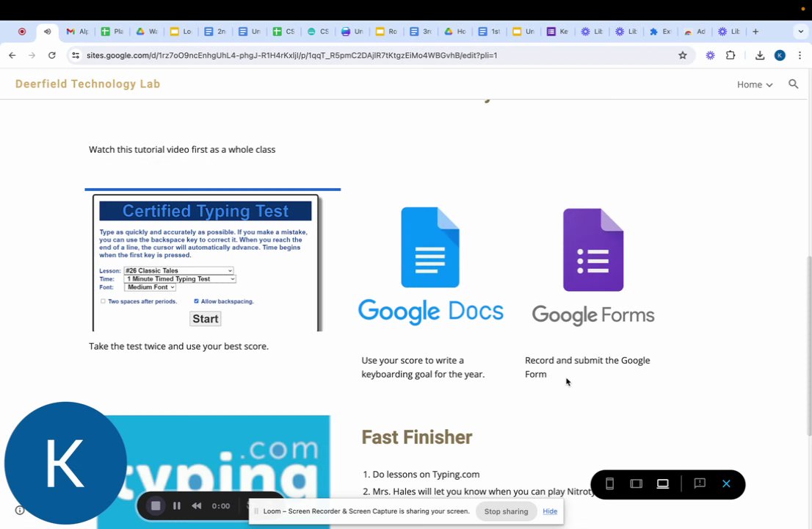Image resolution: width=812 pixels, height=529 pixels.
Task: Switch to the 'Pla' Sheets tab
Action: click(x=112, y=32)
